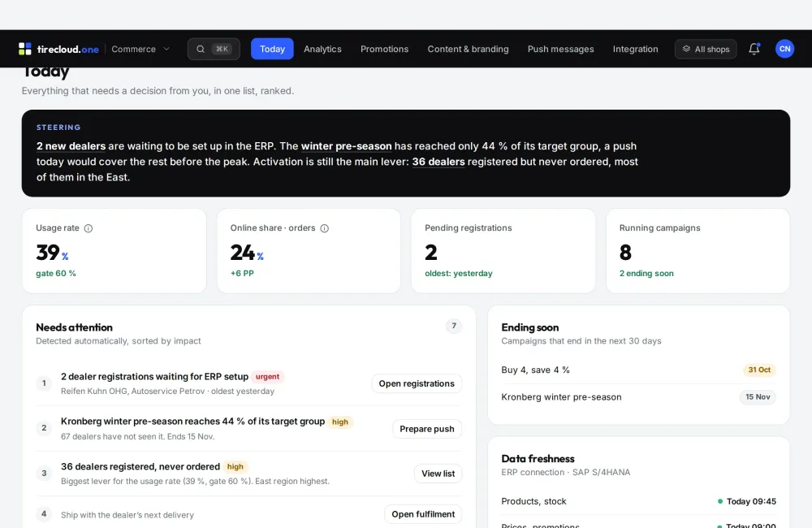Click the View list button
This screenshot has width=812, height=528.
(438, 473)
